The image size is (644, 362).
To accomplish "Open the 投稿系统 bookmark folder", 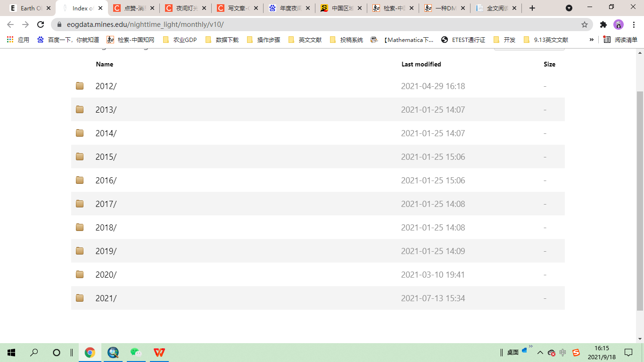I will [347, 40].
